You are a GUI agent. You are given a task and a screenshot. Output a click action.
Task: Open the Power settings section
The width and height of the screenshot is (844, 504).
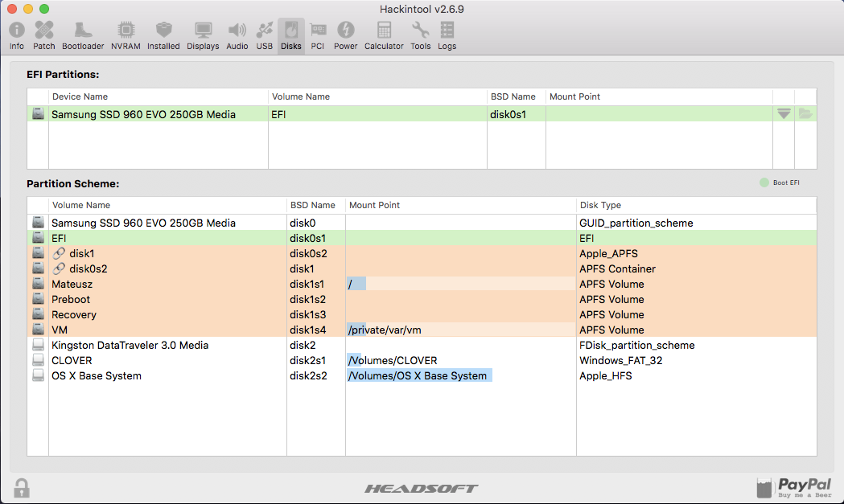tap(346, 36)
